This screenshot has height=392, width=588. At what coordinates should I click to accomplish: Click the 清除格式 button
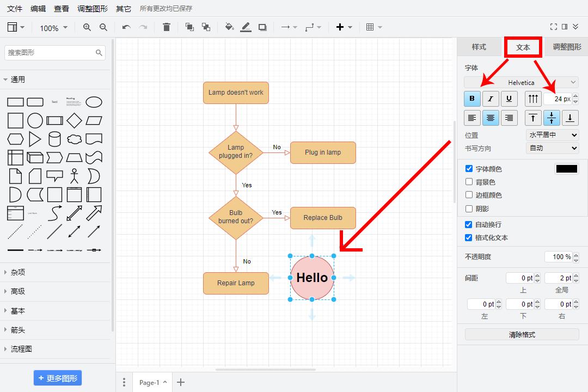coord(522,335)
